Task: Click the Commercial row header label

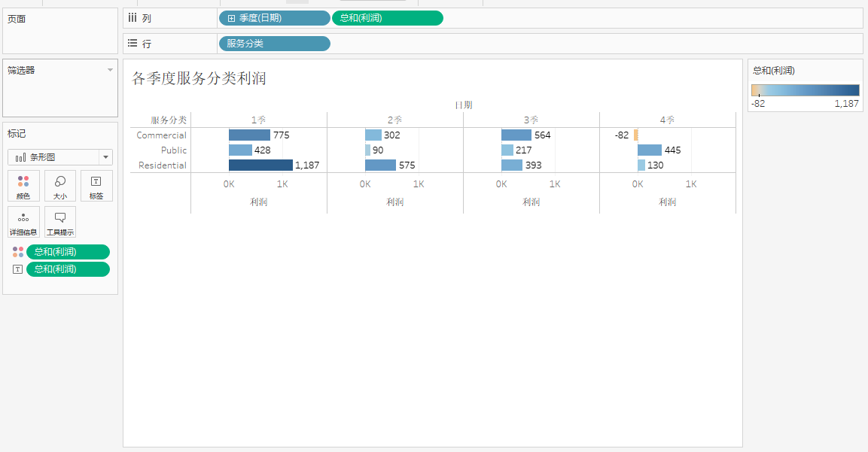Action: coord(161,135)
